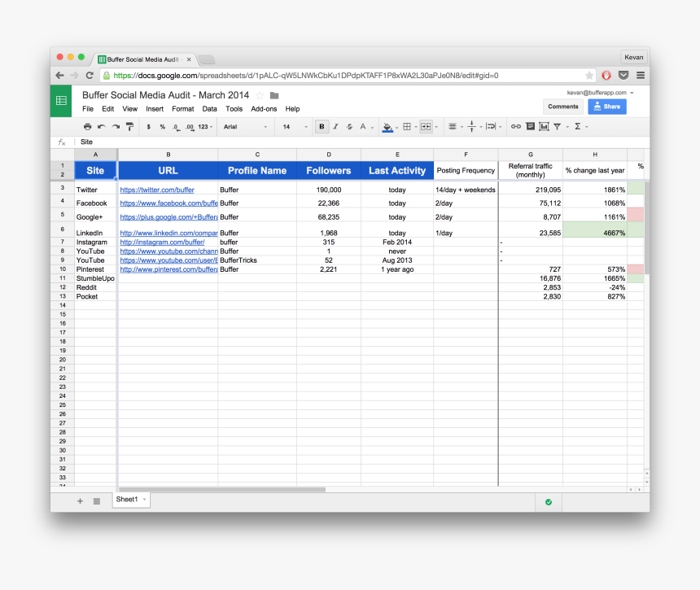Image resolution: width=700 pixels, height=590 pixels.
Task: Open the 123 number formats dropdown
Action: tap(205, 127)
